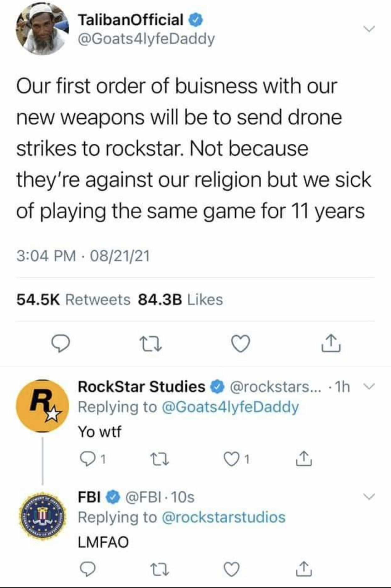View the 54.5K Retweets list
Screen dimensions: 391x588
73,300
